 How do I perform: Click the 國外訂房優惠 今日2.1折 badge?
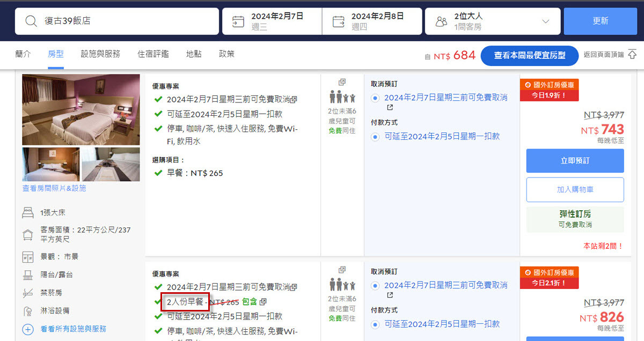pos(549,278)
